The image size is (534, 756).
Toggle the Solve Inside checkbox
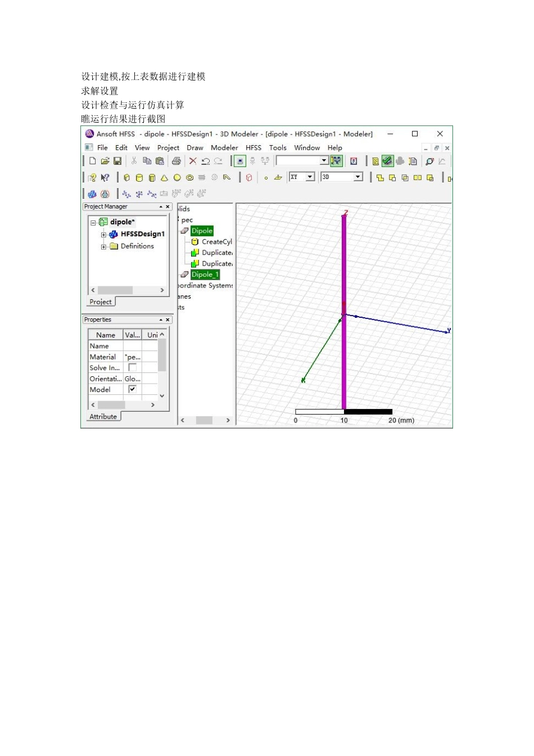pyautogui.click(x=133, y=367)
